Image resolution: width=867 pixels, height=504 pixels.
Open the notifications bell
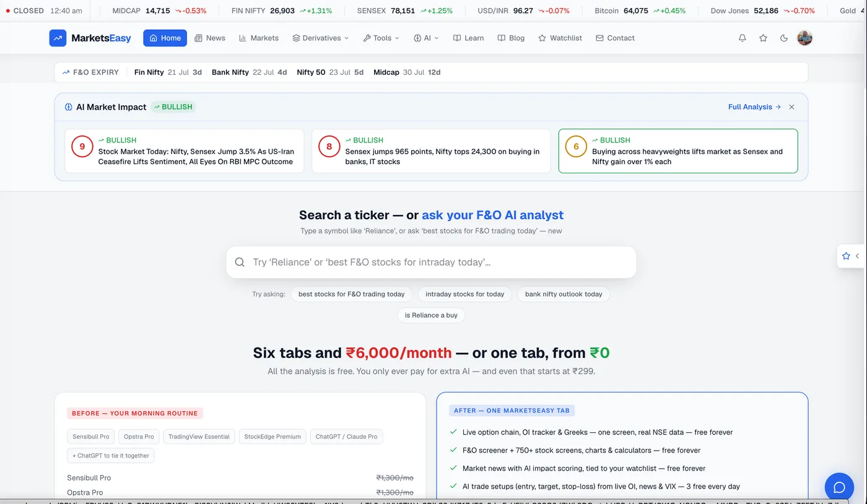coord(743,38)
